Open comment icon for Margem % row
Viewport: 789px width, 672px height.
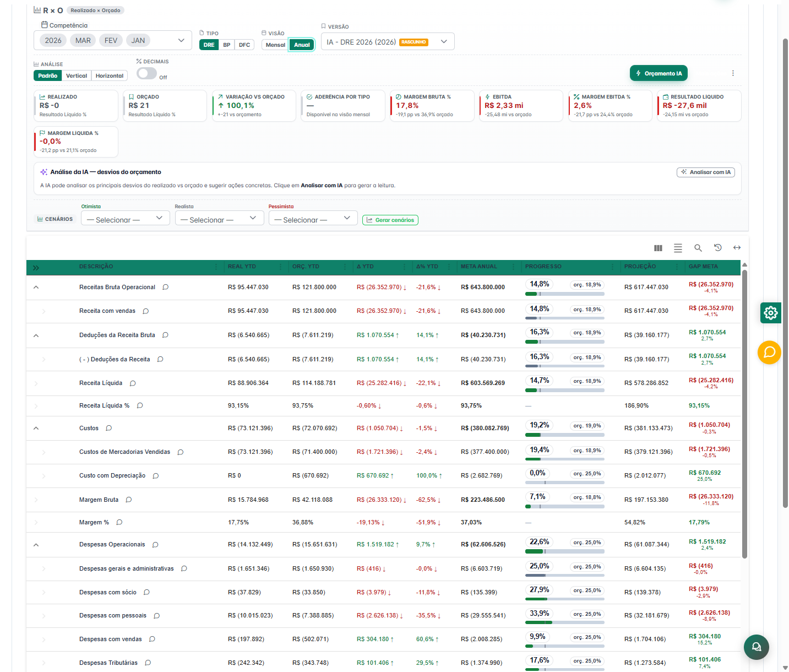119,522
